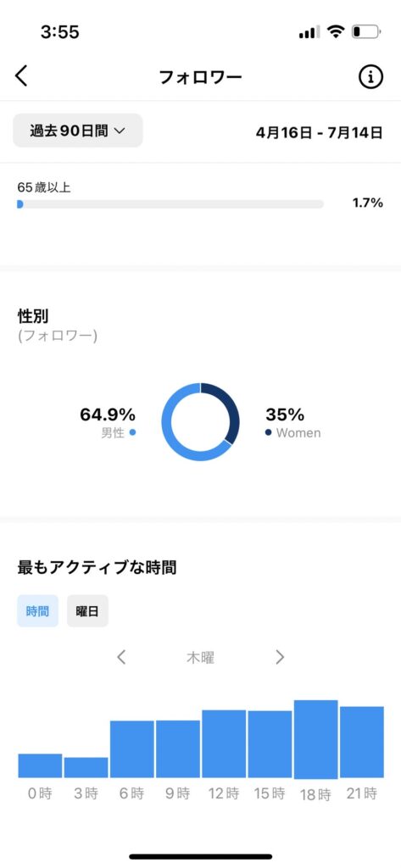
Task: Tap the battery status icon
Action: click(x=366, y=32)
